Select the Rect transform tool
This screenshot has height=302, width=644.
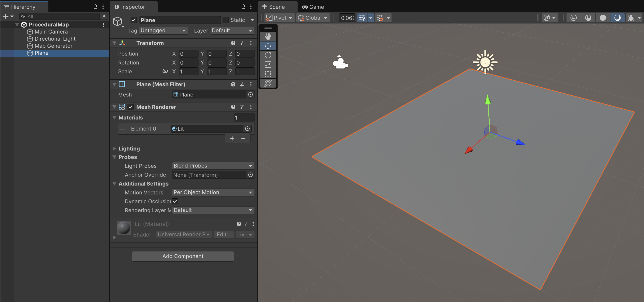pyautogui.click(x=268, y=74)
